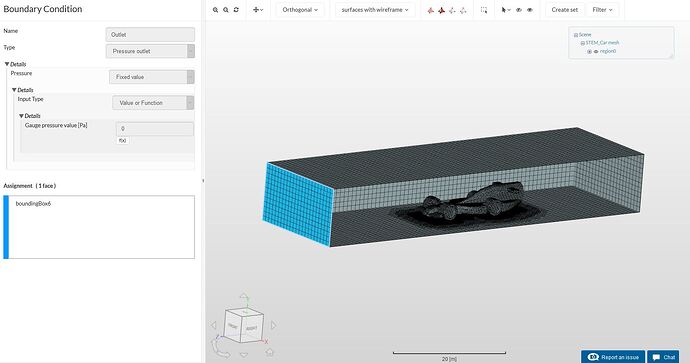Collapse the STEM_Car mesh tree node

(x=583, y=43)
